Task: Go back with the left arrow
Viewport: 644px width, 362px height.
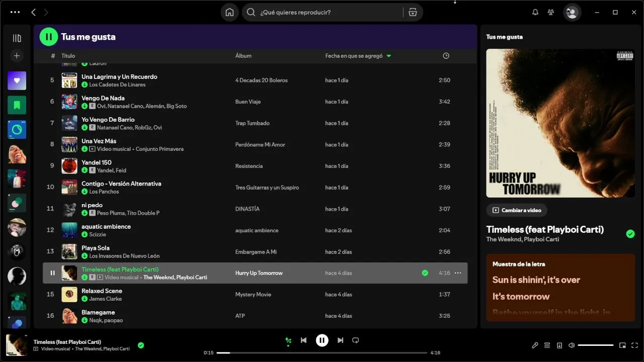Action: pos(33,12)
